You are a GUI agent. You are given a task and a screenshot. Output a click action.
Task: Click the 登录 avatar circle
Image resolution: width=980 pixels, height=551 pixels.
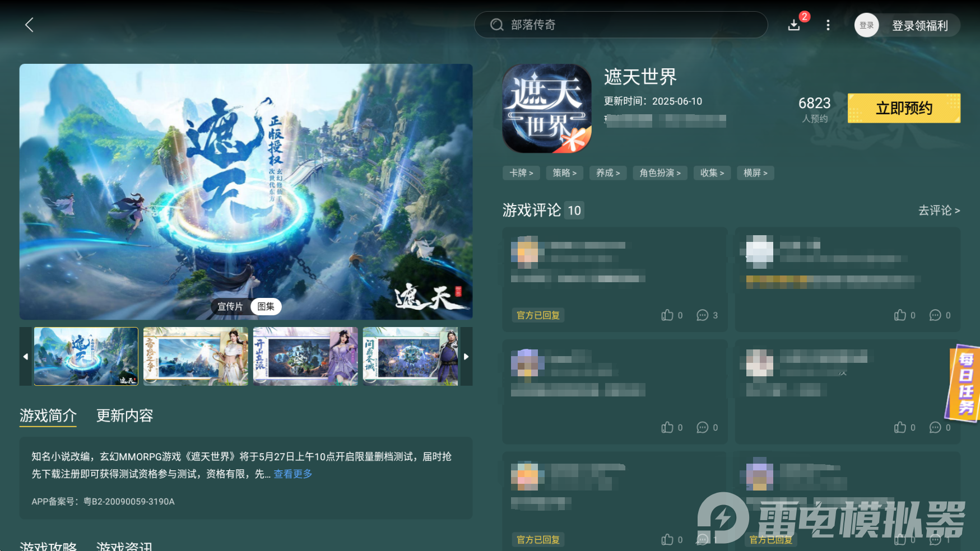866,25
